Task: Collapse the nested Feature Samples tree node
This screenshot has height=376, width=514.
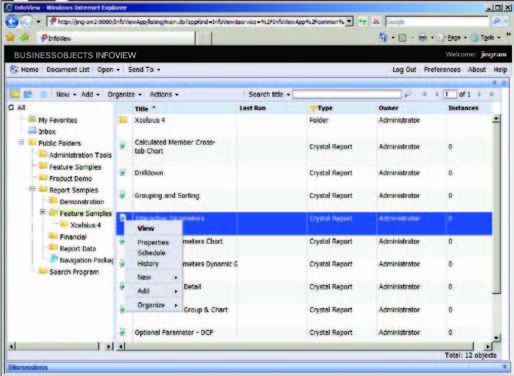Action: coord(43,212)
